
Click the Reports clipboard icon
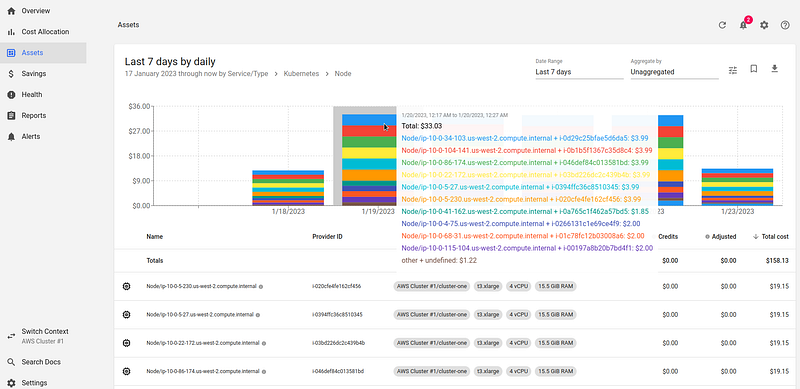pyautogui.click(x=11, y=115)
